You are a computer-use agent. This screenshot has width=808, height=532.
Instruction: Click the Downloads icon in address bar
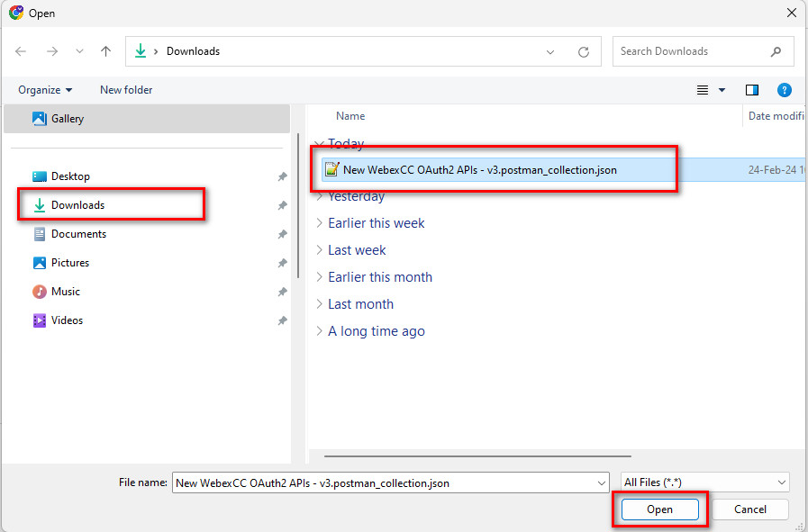141,51
